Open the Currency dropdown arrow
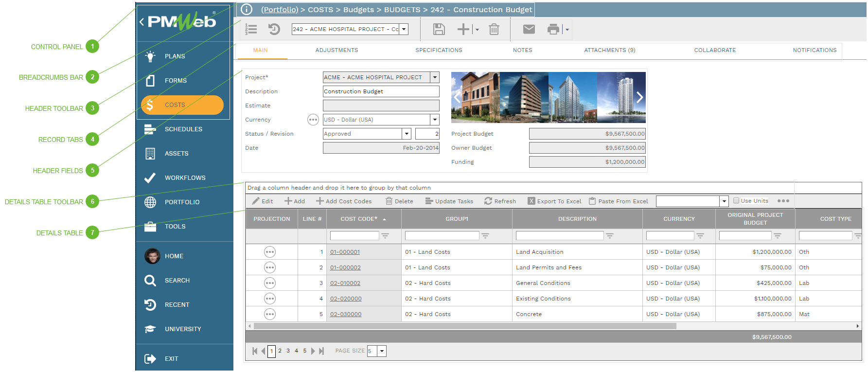868x372 pixels. point(435,120)
